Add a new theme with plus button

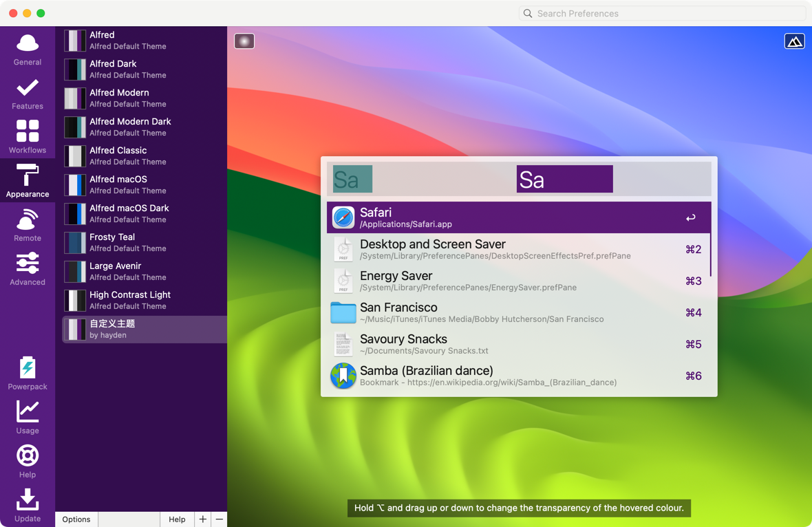point(203,519)
